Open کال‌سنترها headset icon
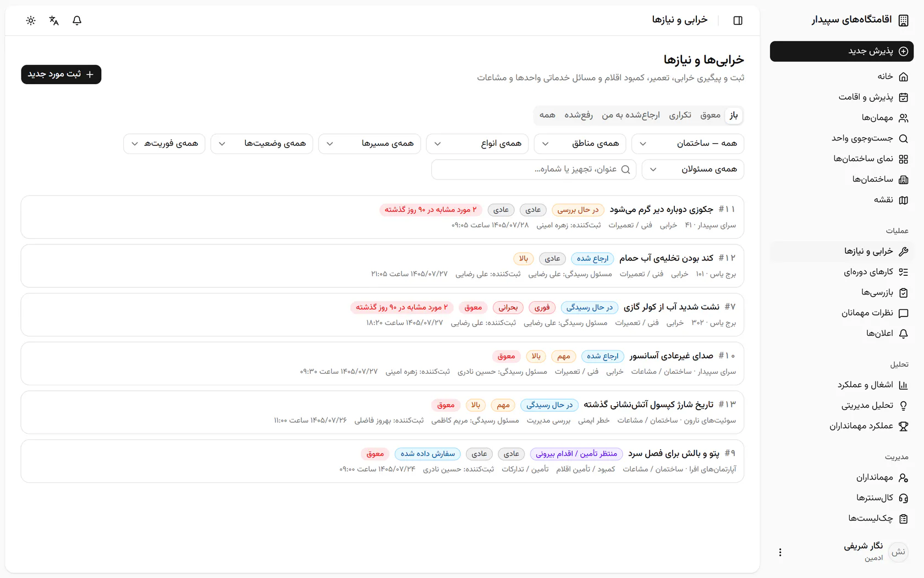The image size is (924, 578). click(903, 498)
